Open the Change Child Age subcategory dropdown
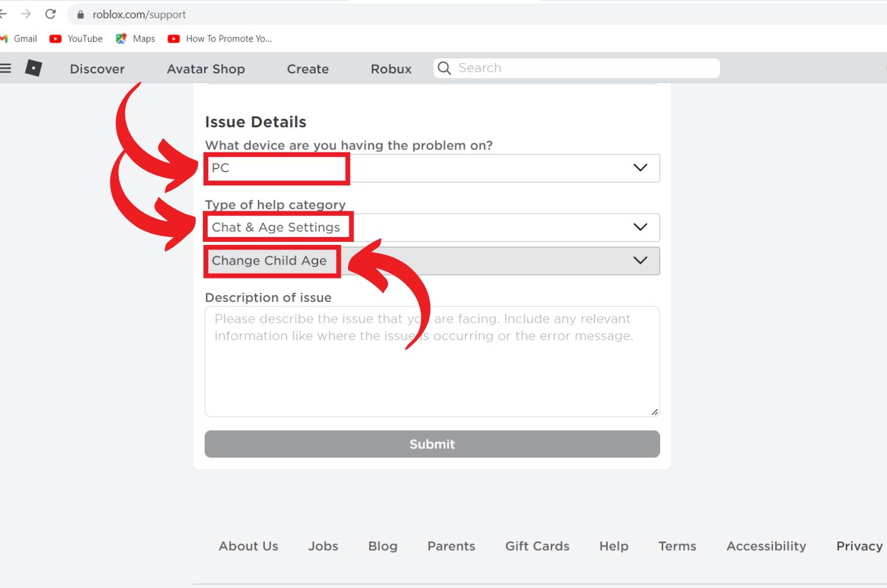The image size is (887, 588). click(432, 261)
